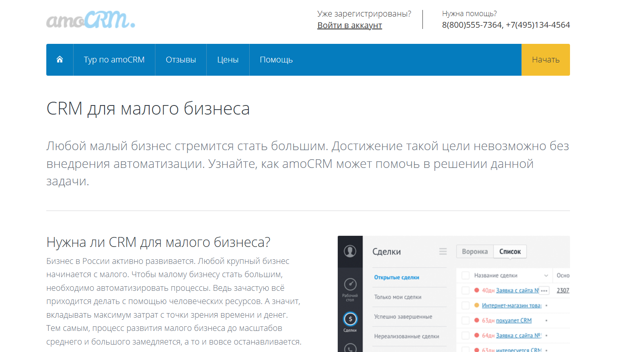Click phone number 8(800)555-7364
Viewport: 644px width, 352px height.
pyautogui.click(x=472, y=25)
